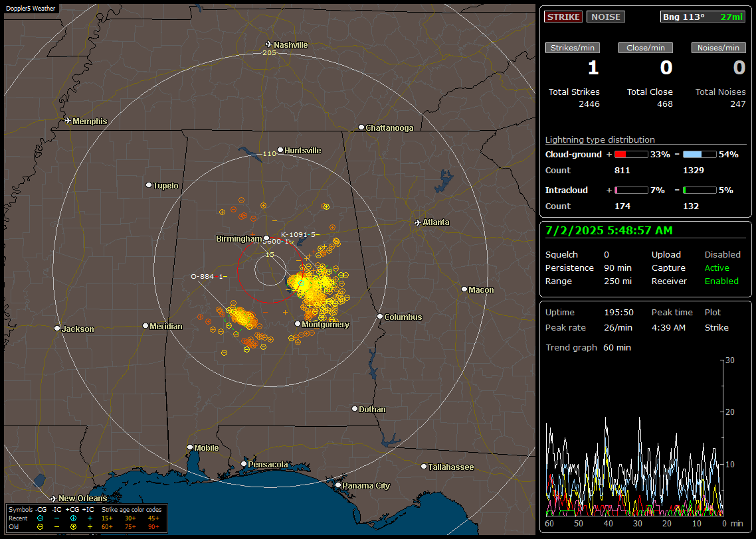Select the Columbus city marker dot
The width and height of the screenshot is (756, 539).
tap(380, 317)
